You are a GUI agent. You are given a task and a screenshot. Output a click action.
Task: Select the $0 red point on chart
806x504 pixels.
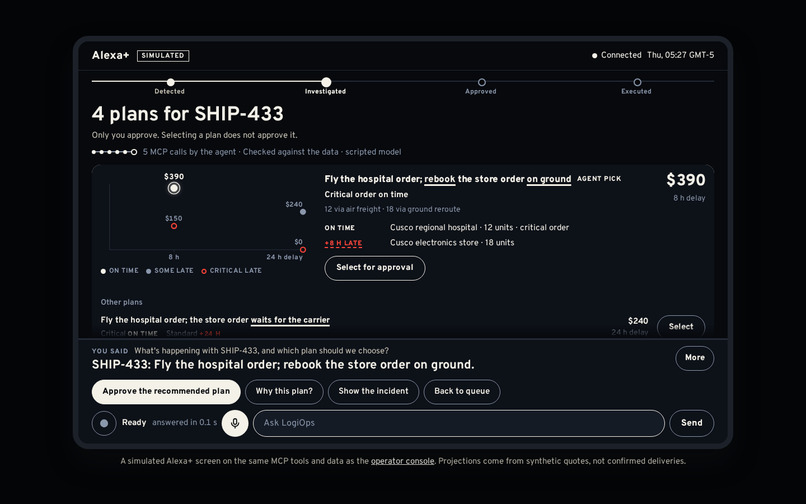(x=303, y=249)
